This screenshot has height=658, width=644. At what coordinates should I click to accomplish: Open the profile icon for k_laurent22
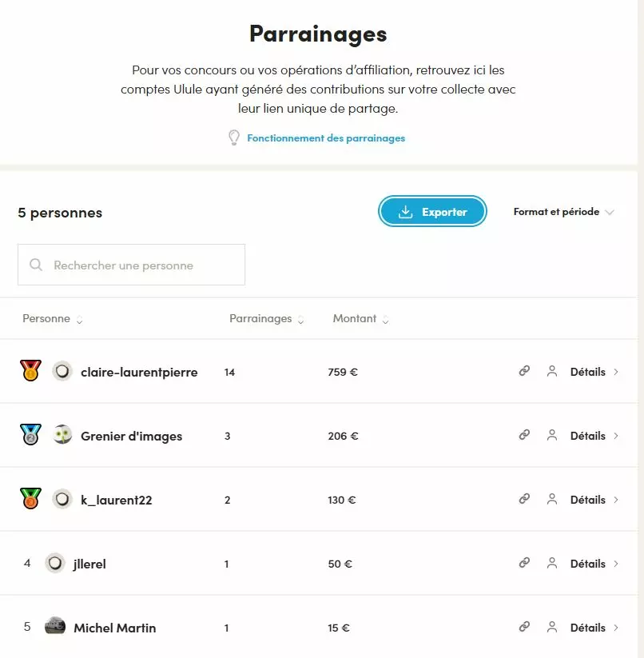[x=551, y=499]
